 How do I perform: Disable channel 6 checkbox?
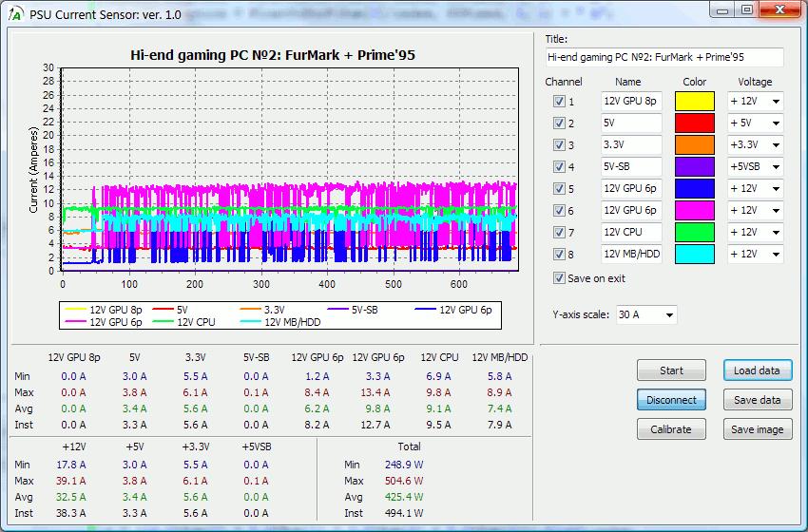(559, 210)
